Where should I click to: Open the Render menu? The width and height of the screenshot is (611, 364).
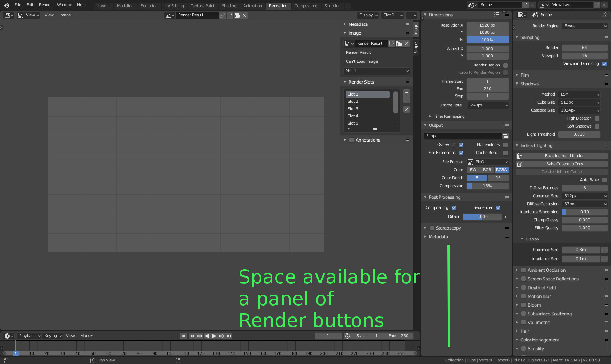point(45,5)
